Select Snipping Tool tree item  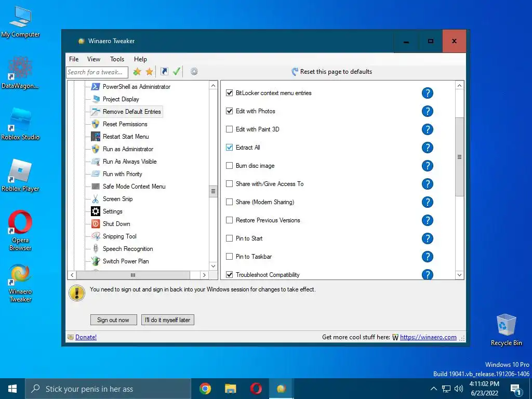(114, 236)
